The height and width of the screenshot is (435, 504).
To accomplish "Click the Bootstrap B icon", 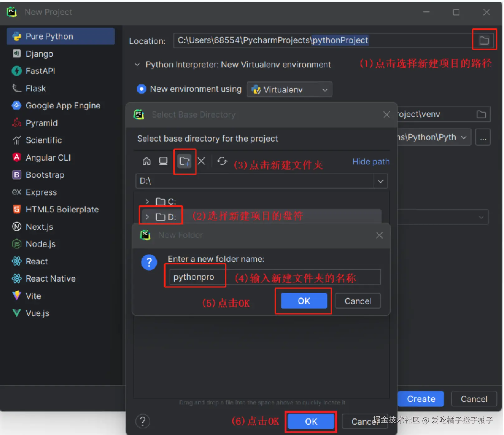I will pyautogui.click(x=17, y=174).
